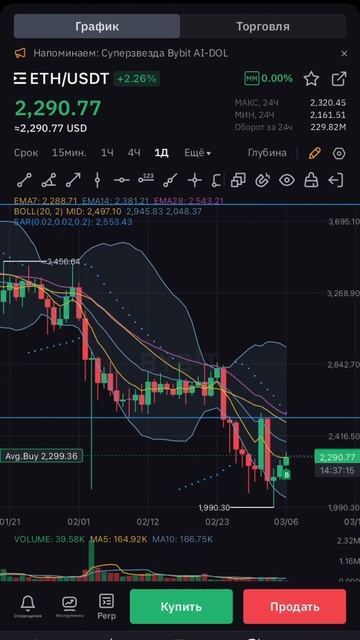Click the SAR(0.02,0.02,0.2) indicator label
The width and height of the screenshot is (360, 640).
(x=73, y=222)
